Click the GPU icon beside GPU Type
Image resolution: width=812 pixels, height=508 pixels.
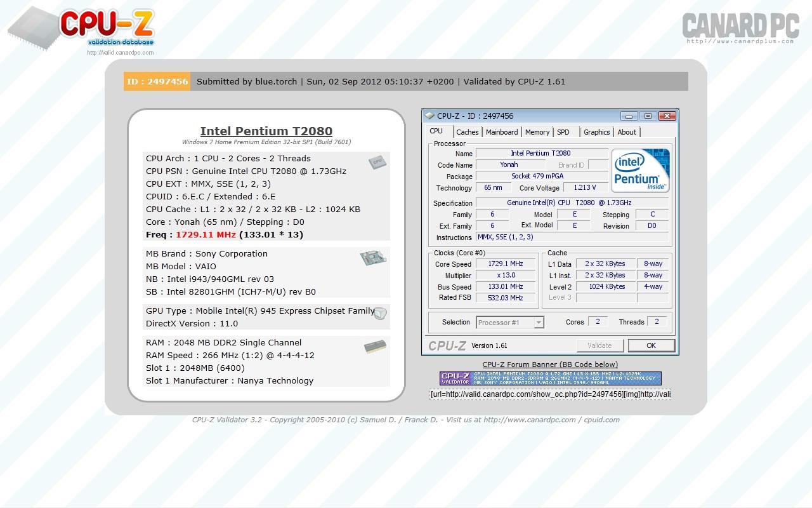pos(380,314)
